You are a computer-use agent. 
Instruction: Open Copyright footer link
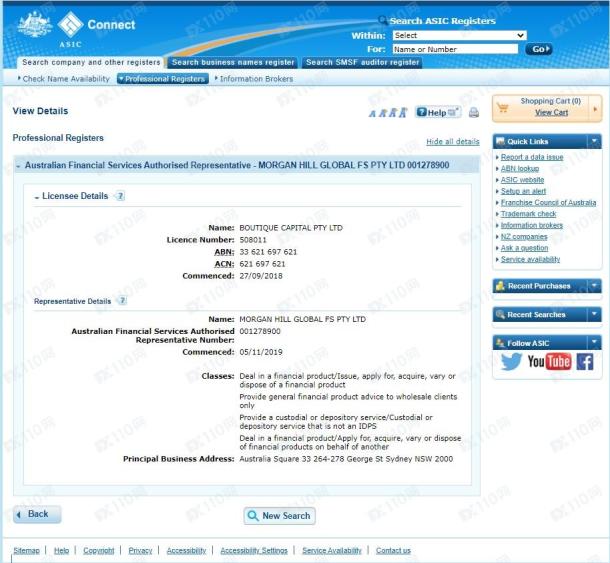(99, 551)
